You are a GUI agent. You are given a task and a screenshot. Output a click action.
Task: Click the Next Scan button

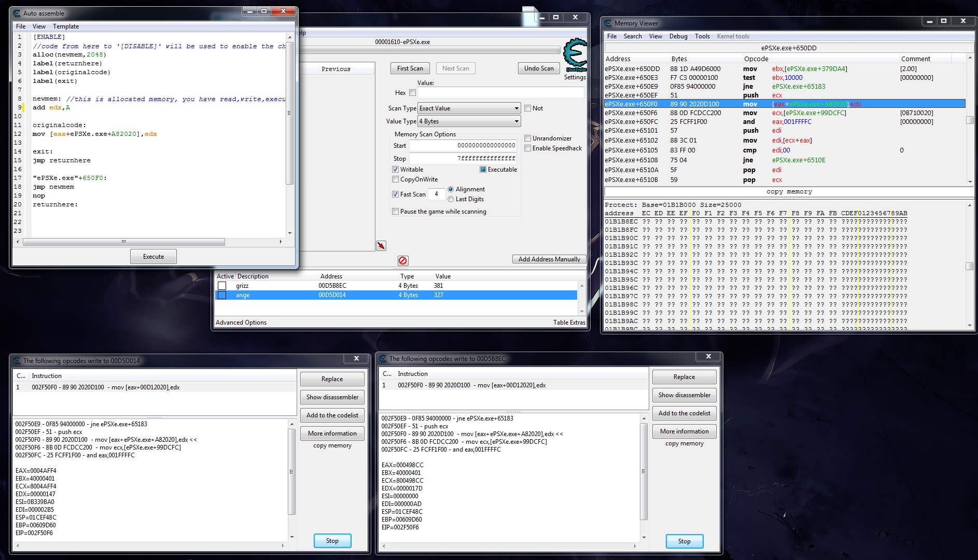(456, 68)
